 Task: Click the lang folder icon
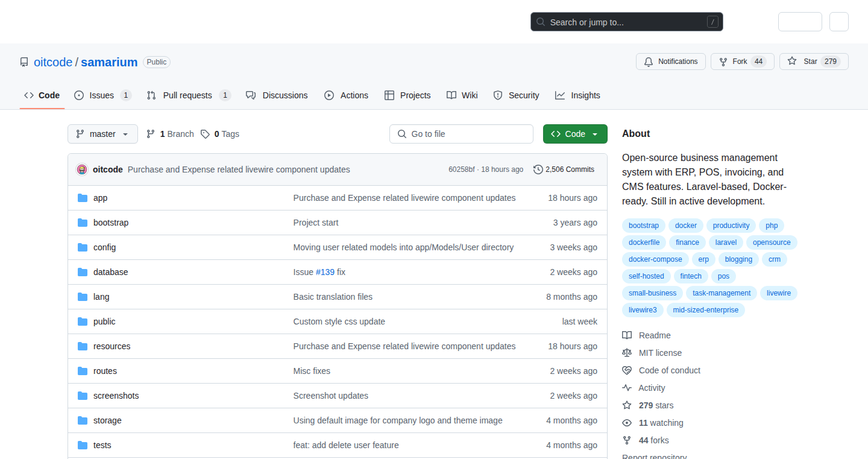[x=83, y=297]
